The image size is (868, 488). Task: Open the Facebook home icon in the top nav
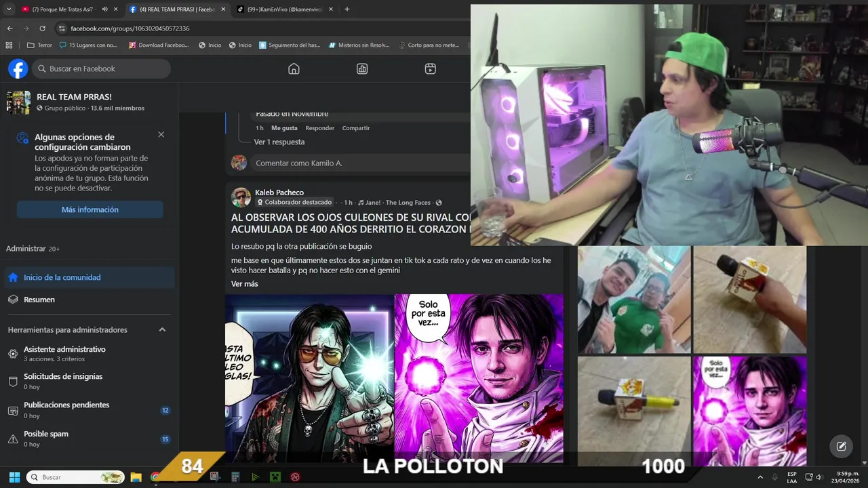coord(294,68)
